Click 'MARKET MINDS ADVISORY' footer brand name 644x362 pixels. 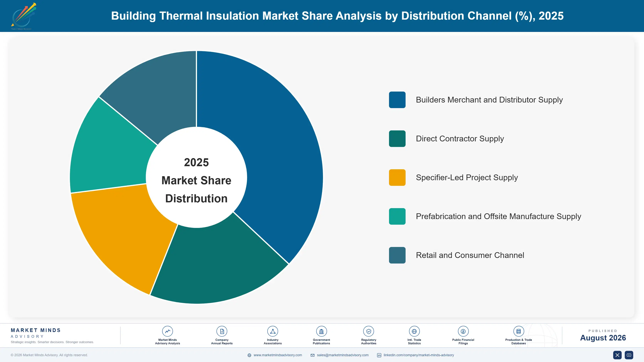[x=36, y=333]
